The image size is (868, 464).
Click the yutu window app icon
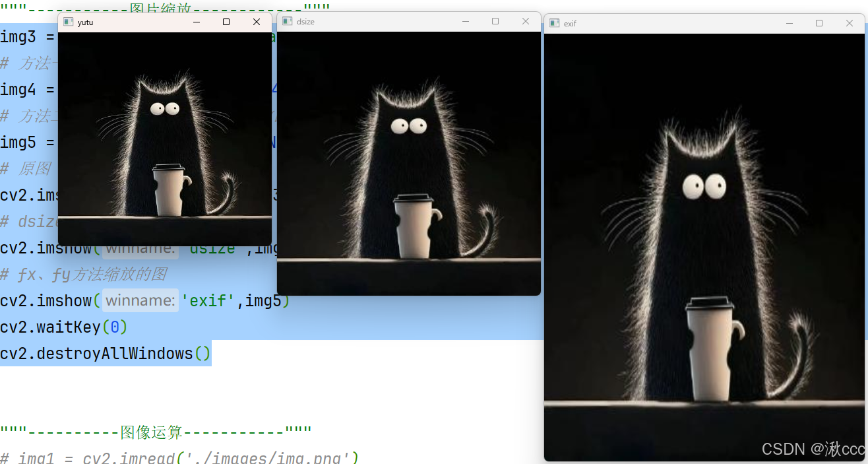(x=68, y=22)
